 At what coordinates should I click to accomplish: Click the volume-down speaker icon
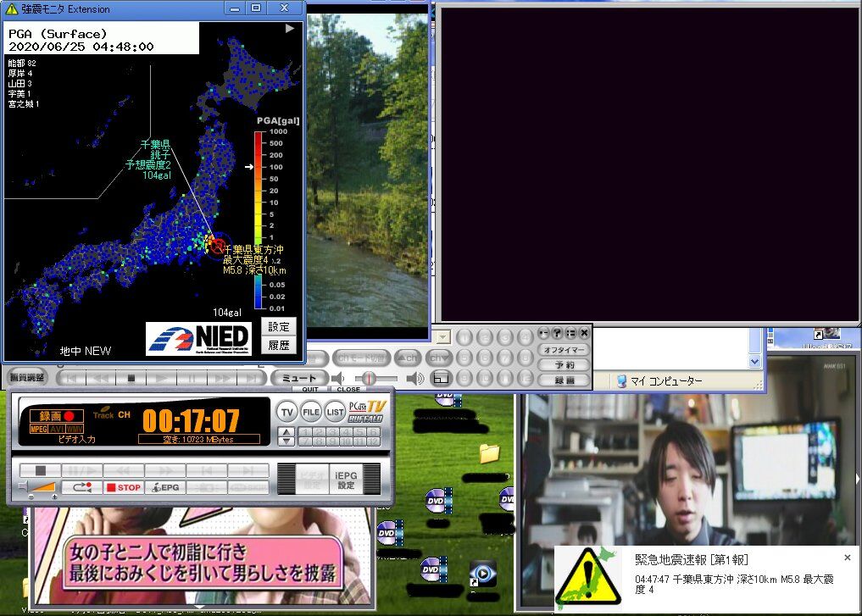coord(337,378)
